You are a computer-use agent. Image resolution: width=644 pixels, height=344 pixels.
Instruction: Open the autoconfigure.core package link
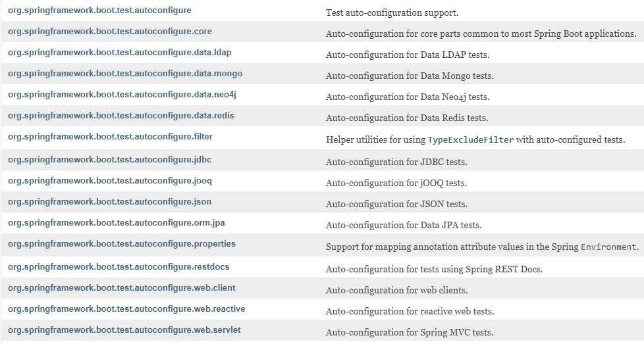[x=110, y=32]
